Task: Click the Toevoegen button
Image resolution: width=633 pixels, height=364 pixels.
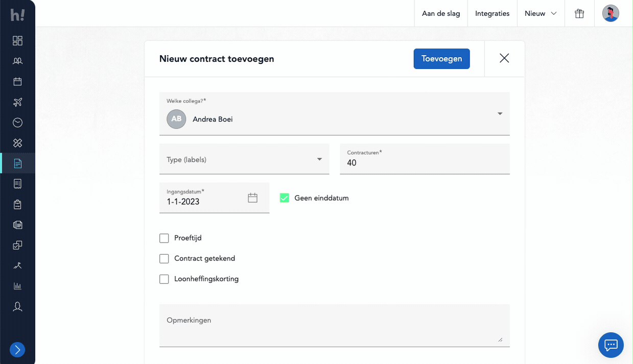Action: click(442, 59)
